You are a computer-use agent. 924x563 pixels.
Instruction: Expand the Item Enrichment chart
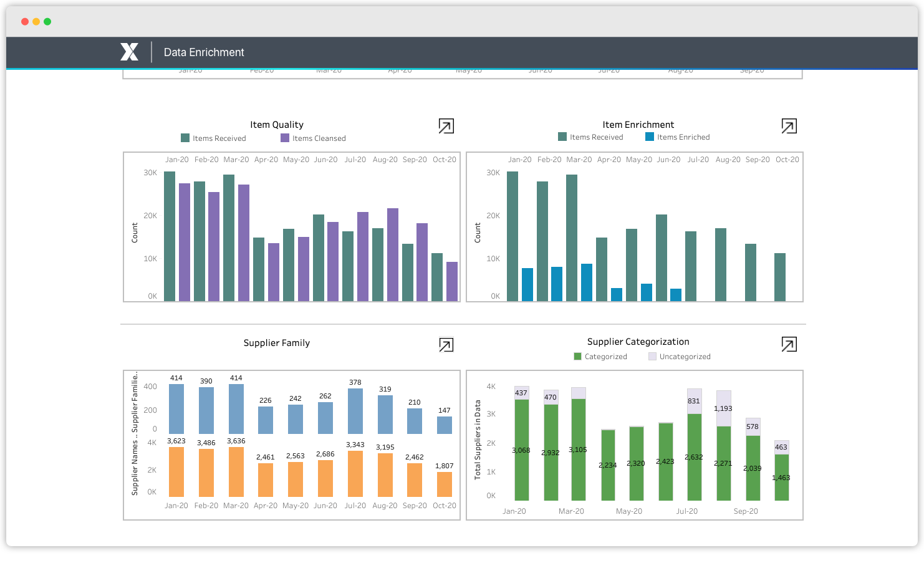pyautogui.click(x=789, y=126)
